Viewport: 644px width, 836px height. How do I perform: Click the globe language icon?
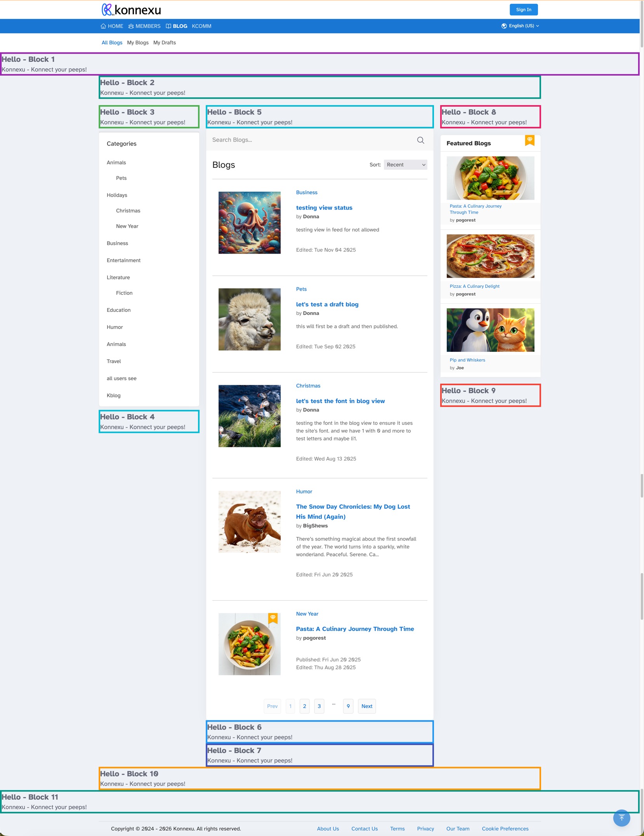504,26
